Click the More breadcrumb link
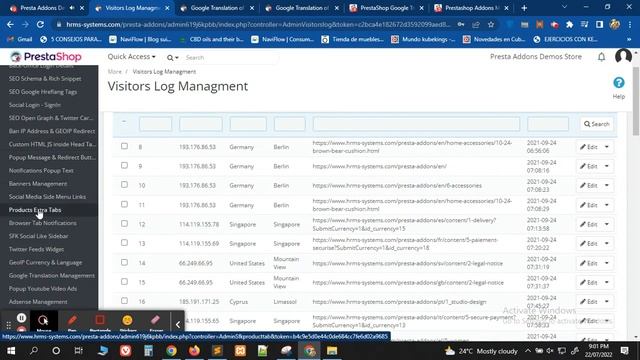The height and width of the screenshot is (360, 640). 115,71
